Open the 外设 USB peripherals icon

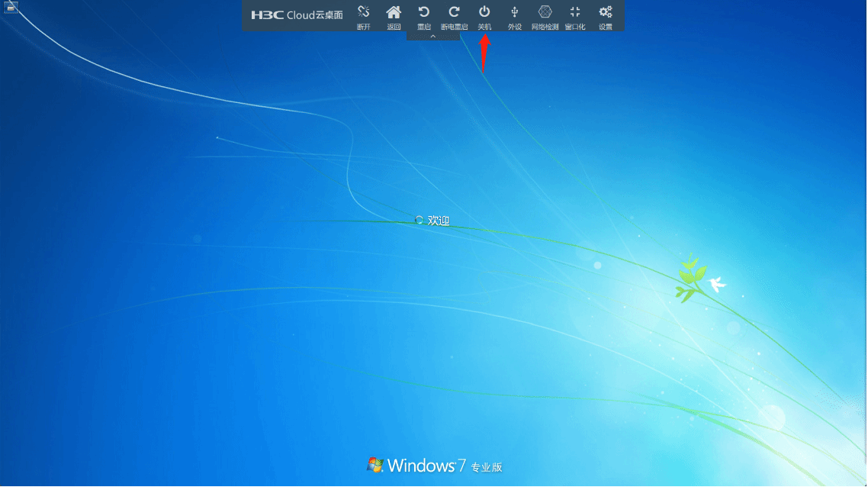pos(515,11)
